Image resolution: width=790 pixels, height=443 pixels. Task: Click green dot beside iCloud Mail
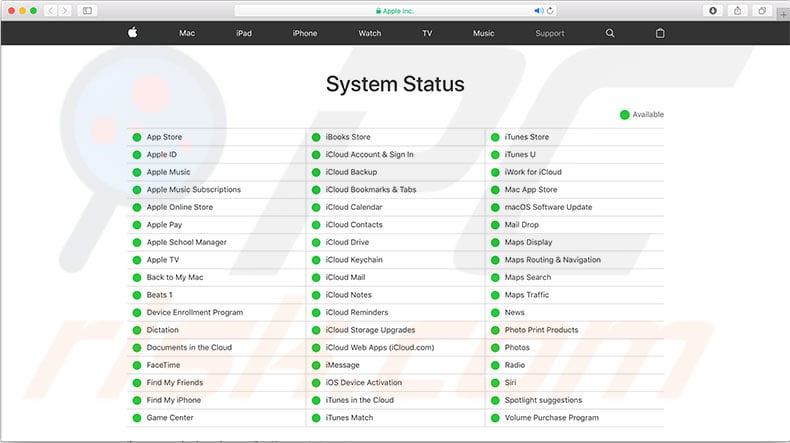point(316,277)
